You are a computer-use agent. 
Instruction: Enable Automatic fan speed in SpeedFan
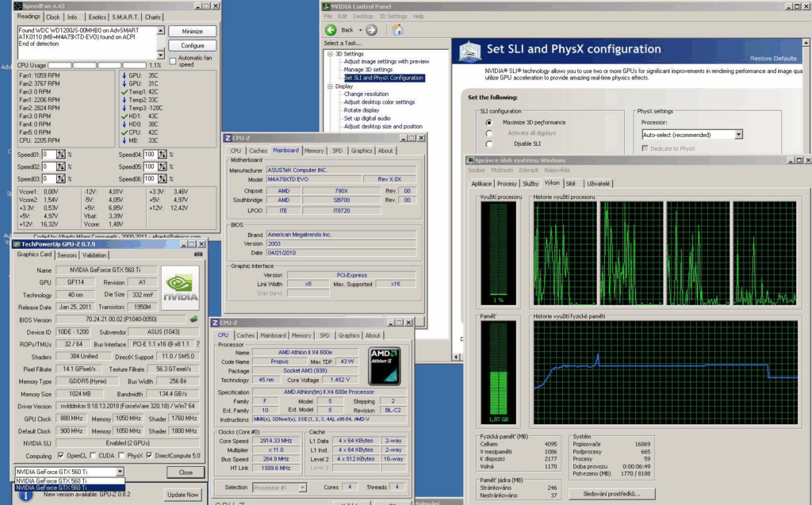point(173,61)
